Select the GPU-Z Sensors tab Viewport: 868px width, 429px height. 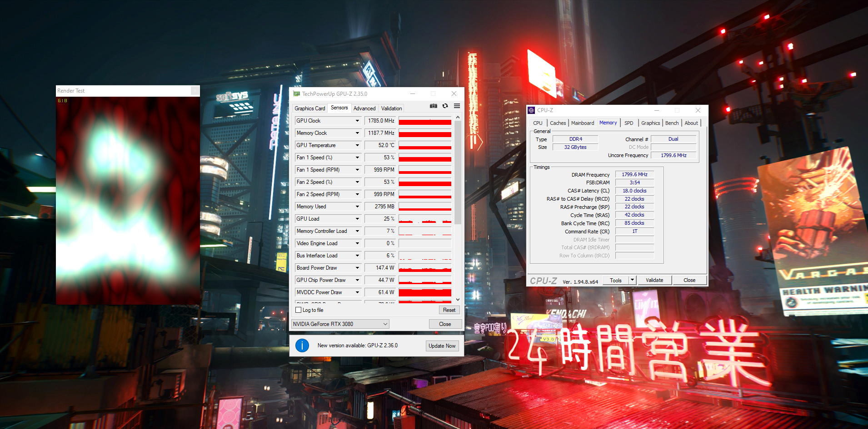[x=339, y=108]
